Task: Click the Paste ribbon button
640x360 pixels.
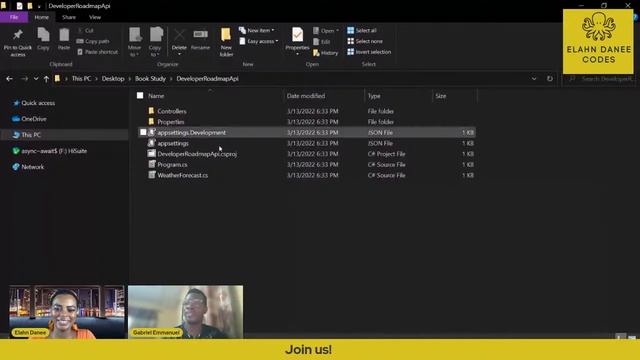Action: coord(64,39)
